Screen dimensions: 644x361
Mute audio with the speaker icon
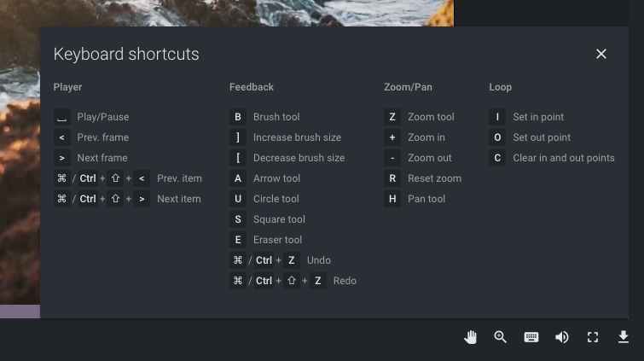tap(562, 337)
